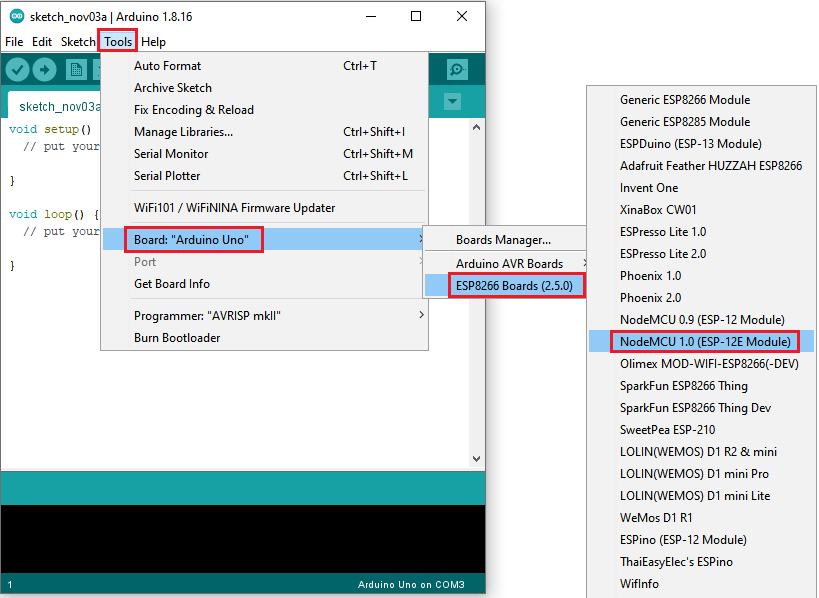Select Get Board Info
819x598 pixels.
tap(265, 284)
